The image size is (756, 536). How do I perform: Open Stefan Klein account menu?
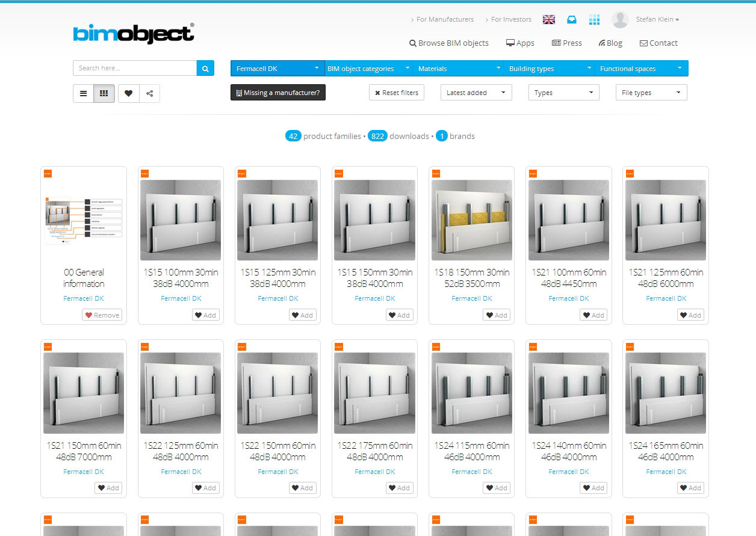657,20
